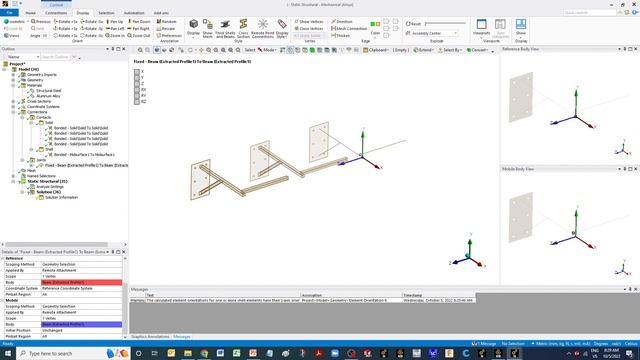Open the Select By dropdown
Screen dimensions: 640x360
(x=450, y=50)
